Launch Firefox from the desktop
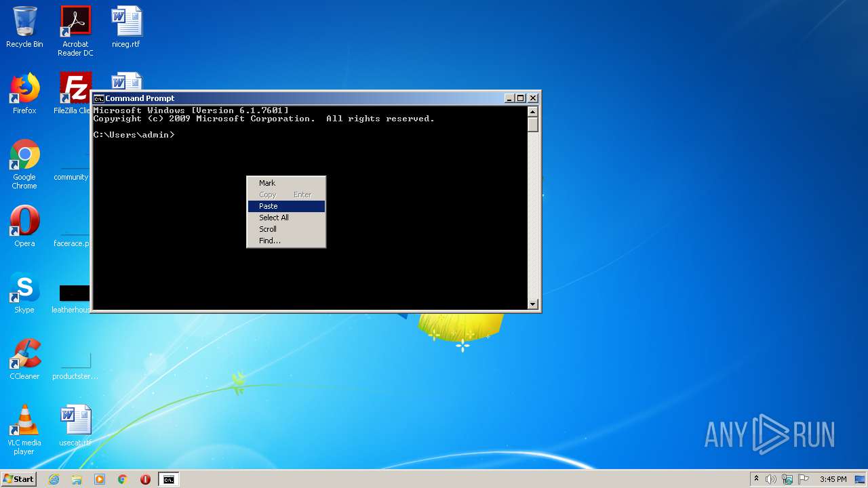This screenshot has width=868, height=488. pos(24,94)
